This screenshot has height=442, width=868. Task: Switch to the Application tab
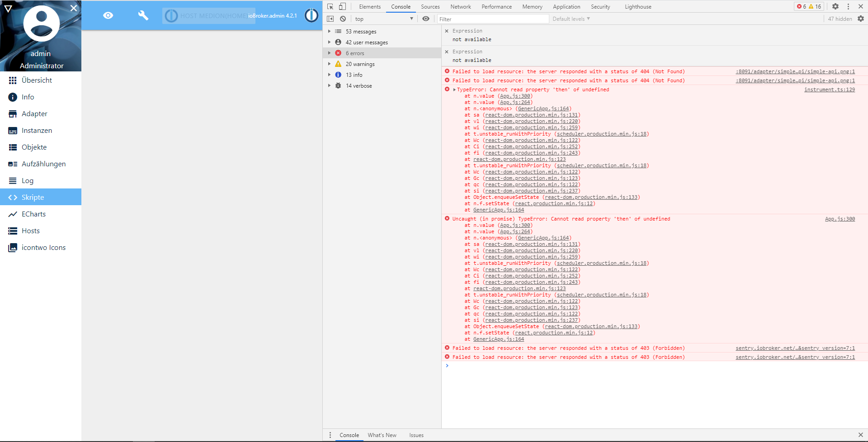tap(566, 7)
